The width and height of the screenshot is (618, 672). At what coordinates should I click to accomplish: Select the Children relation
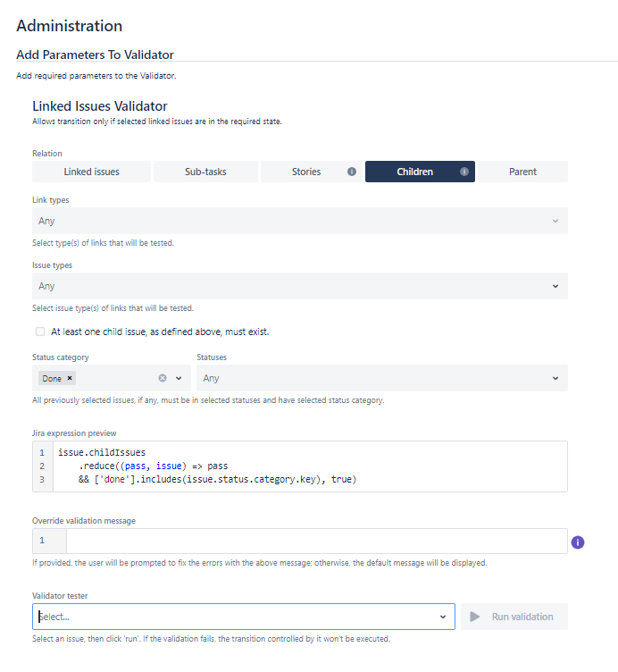click(420, 172)
